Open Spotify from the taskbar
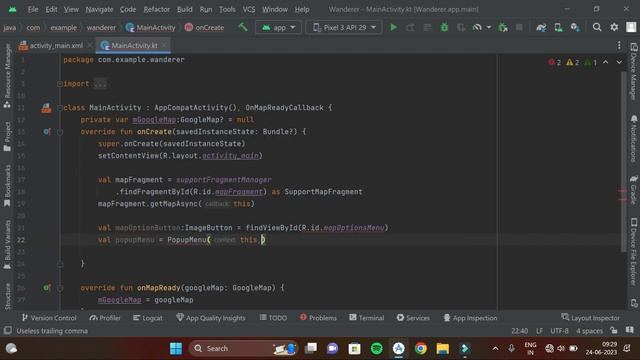 coord(377,349)
